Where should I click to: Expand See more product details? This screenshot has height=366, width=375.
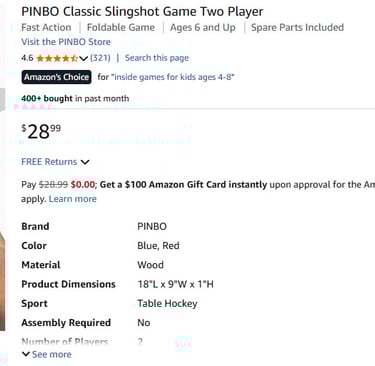47,354
